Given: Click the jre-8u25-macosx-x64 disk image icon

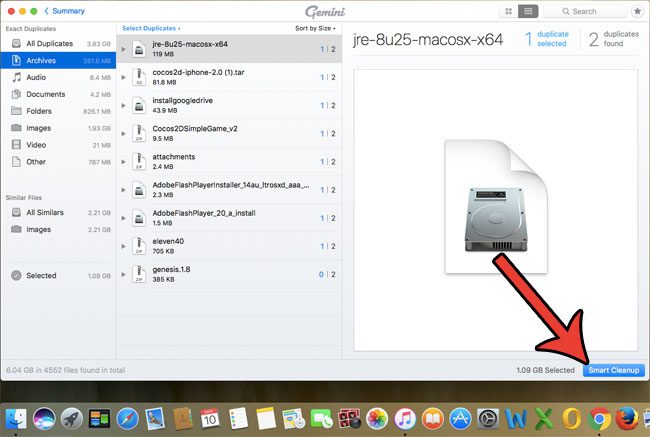Looking at the screenshot, I should (139, 49).
